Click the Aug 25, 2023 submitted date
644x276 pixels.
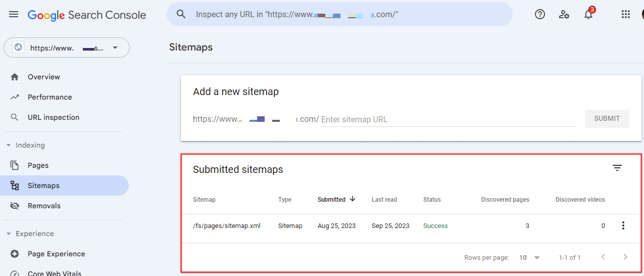click(x=336, y=226)
